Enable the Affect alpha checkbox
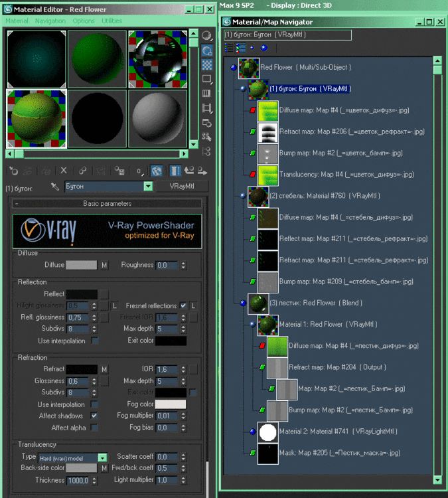448x498 pixels. [94, 428]
